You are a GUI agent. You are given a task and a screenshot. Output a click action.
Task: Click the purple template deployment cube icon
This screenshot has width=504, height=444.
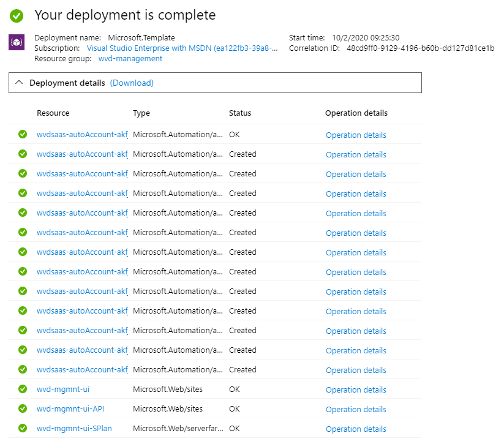tap(17, 42)
